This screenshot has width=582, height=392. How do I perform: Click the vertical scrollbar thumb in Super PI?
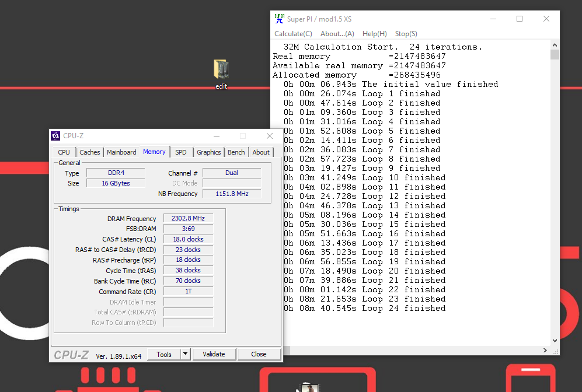555,54
